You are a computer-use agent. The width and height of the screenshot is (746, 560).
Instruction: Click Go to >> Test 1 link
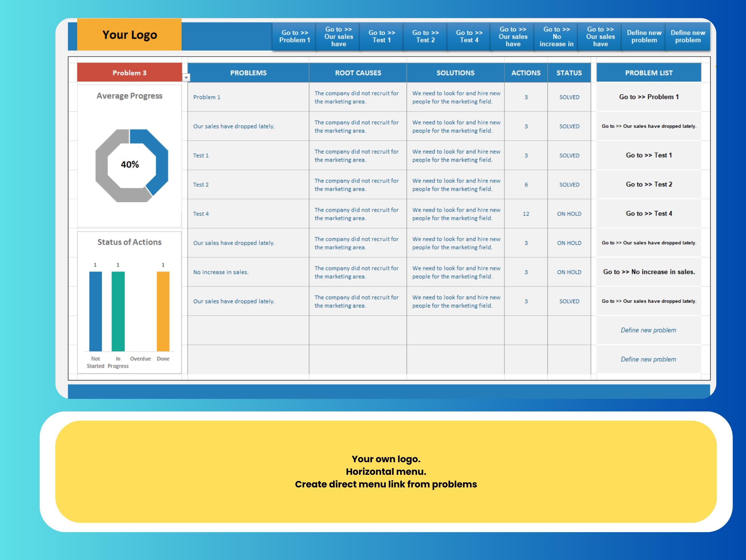pos(648,155)
